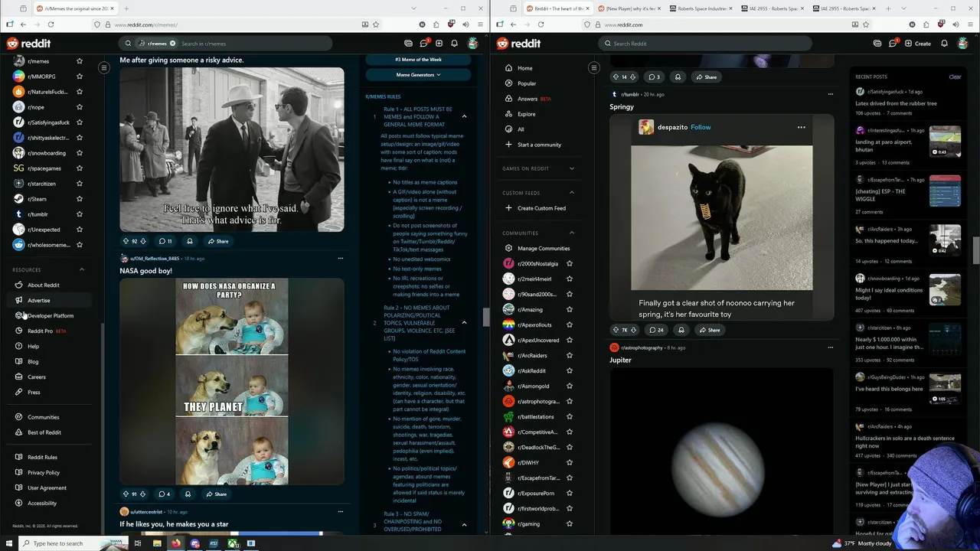Collapse the navigation sidebar in the right Reddit window

[594, 67]
